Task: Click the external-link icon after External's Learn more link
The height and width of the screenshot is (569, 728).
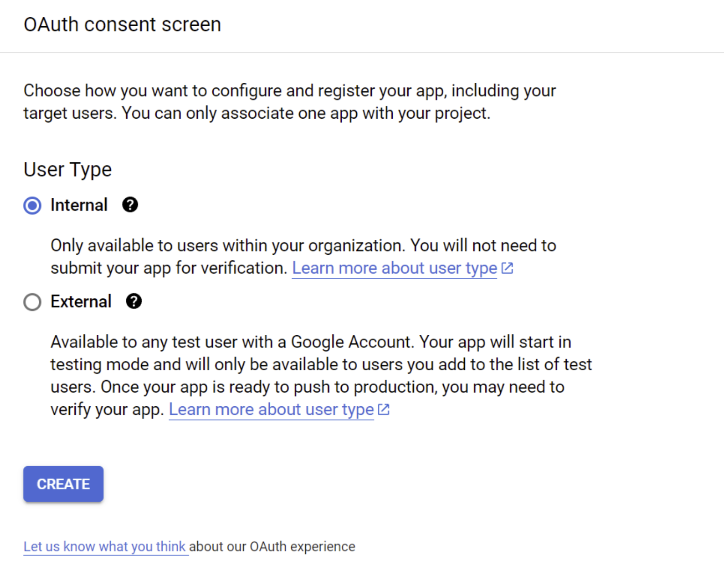Action: pos(384,409)
